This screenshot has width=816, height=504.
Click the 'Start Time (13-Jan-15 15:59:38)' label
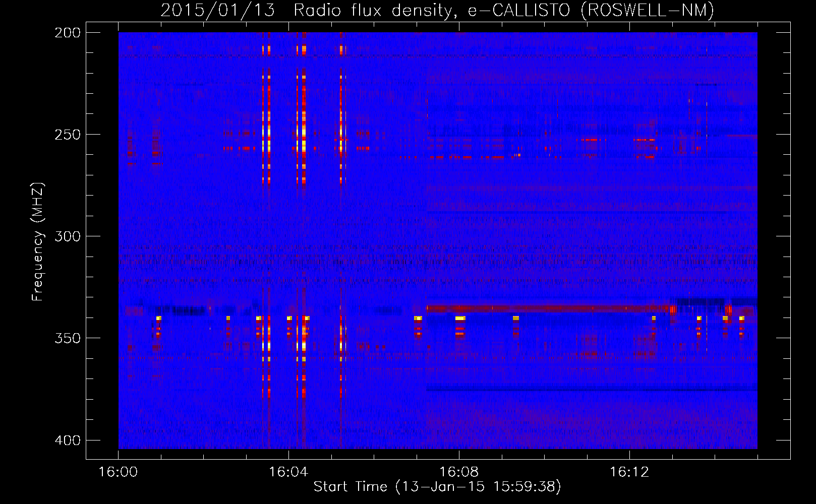click(x=437, y=486)
